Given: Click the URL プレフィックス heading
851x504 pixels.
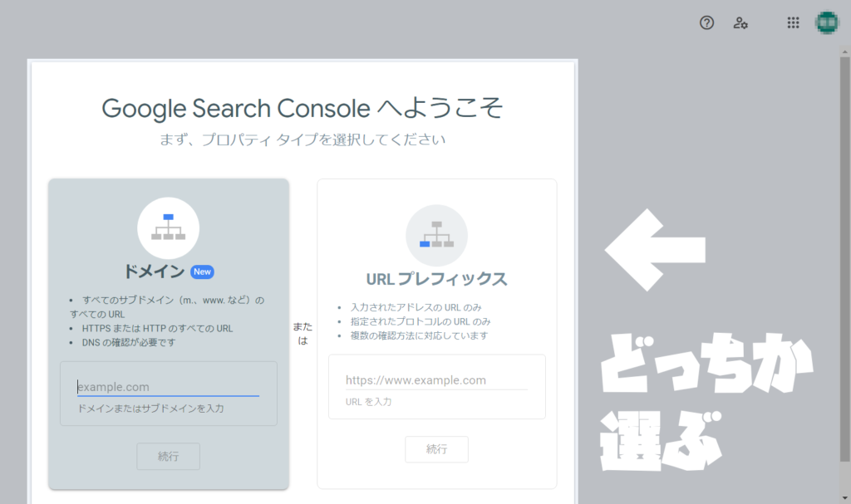Looking at the screenshot, I should click(436, 279).
